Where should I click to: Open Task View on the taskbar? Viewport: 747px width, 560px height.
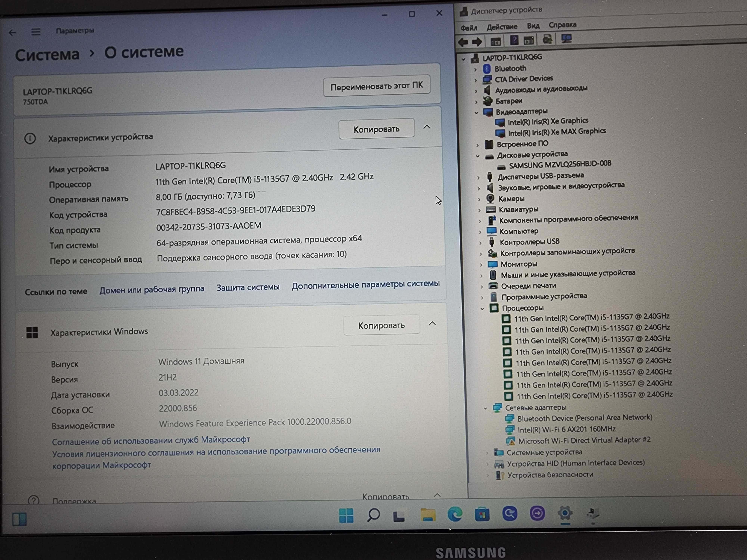coord(399,516)
